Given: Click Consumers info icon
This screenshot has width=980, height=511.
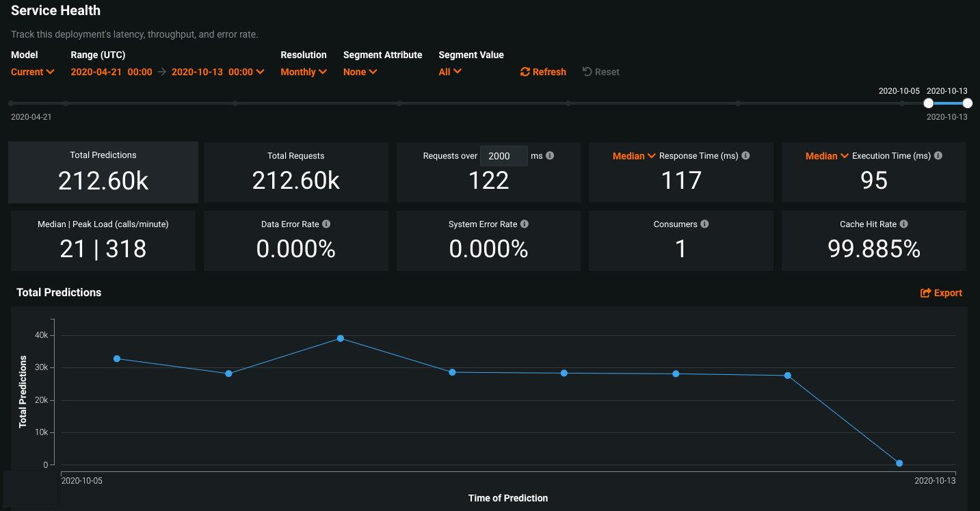Looking at the screenshot, I should (x=704, y=224).
